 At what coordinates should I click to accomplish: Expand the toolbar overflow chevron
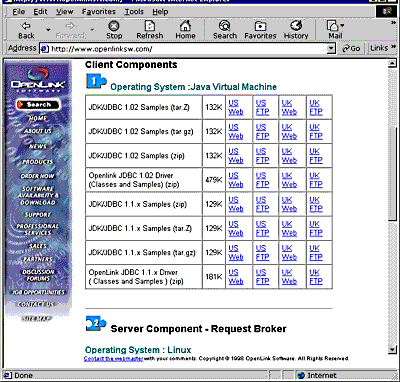394,22
